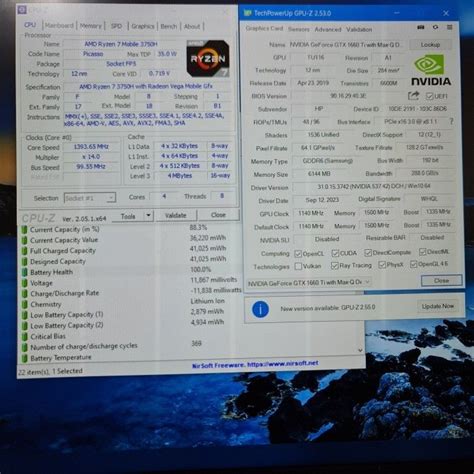Click battery icon next to Battery Temperature
This screenshot has width=474, height=474.
(x=24, y=358)
